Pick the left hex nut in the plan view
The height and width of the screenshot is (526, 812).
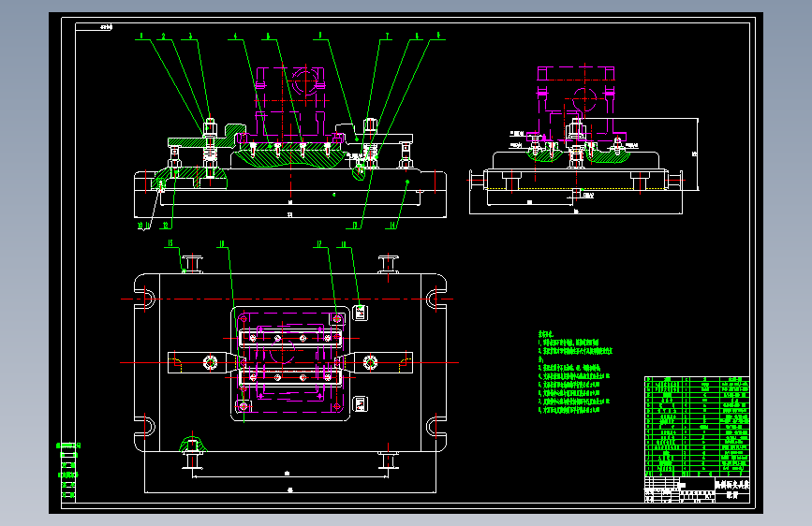point(210,362)
